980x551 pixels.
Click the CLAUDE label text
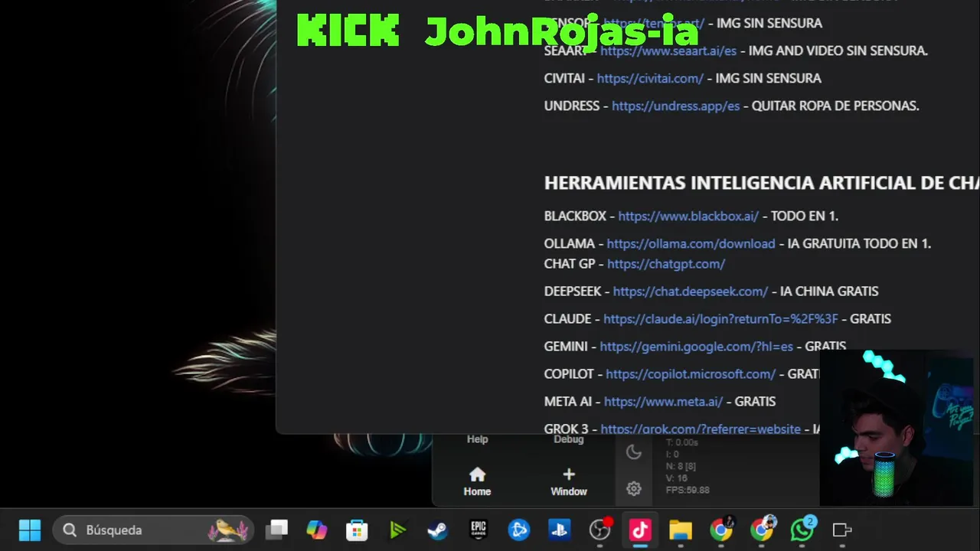[x=567, y=318]
